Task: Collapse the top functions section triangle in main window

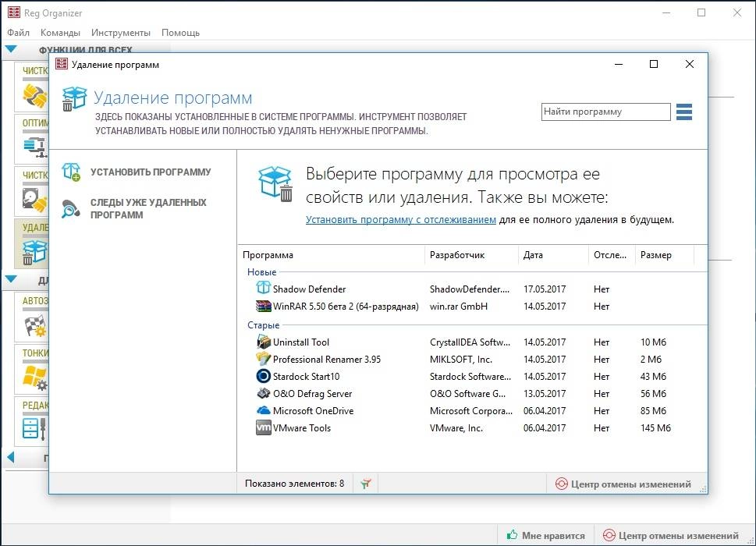Action: [11, 48]
